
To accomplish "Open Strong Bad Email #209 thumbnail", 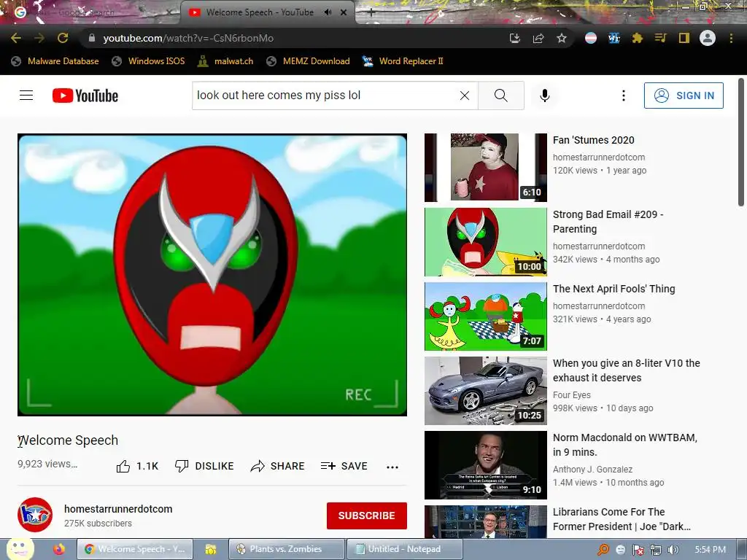I will (485, 242).
